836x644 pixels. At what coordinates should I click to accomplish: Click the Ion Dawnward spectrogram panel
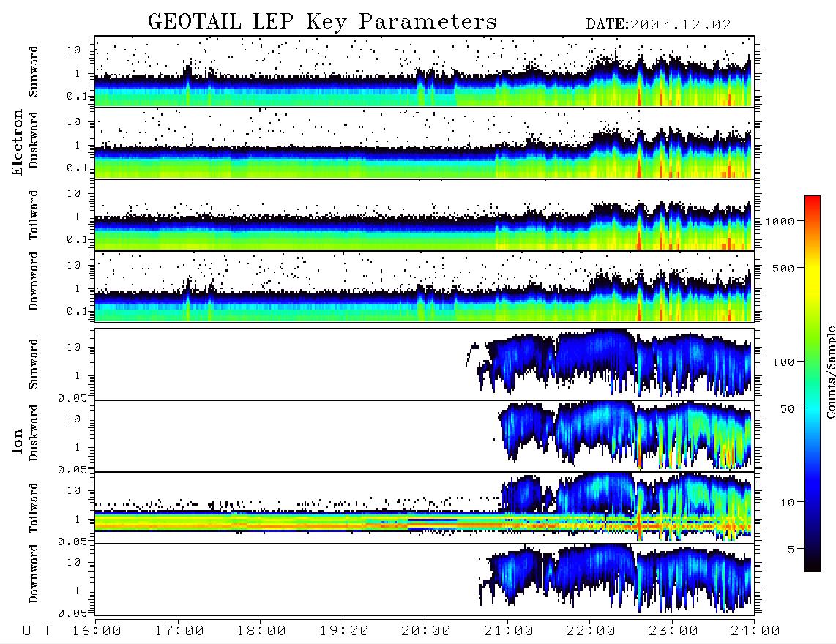pos(425,580)
